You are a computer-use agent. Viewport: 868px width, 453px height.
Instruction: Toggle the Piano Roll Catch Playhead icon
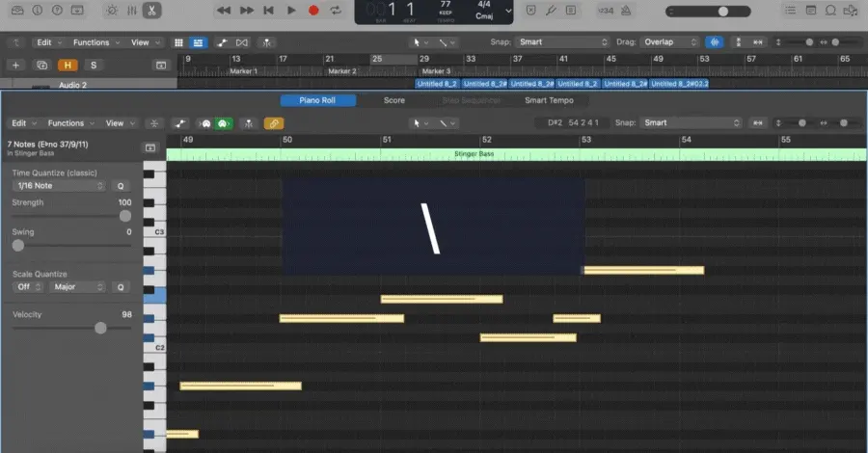click(249, 123)
